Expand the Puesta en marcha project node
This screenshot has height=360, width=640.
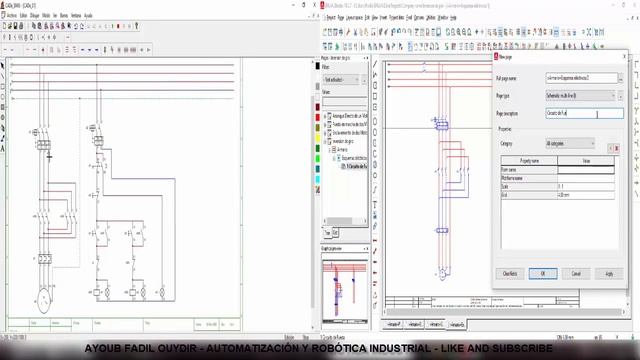325,124
